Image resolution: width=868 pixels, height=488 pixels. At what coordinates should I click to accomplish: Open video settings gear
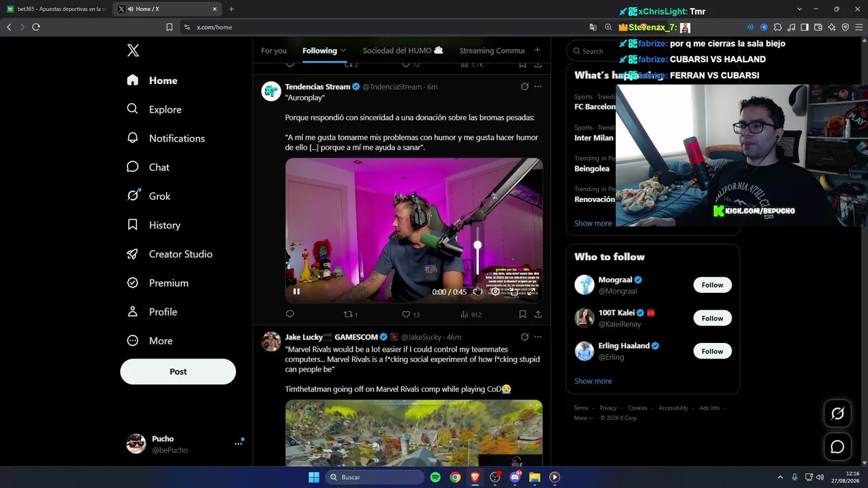(x=496, y=291)
